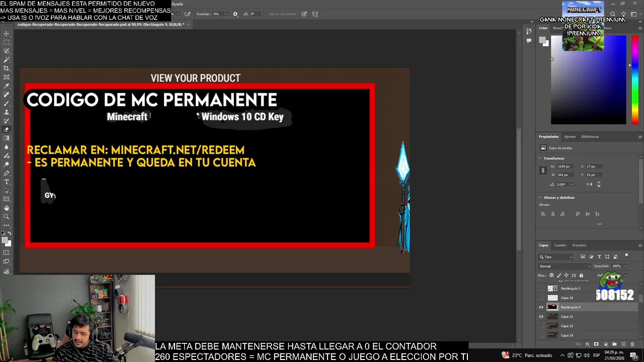Add a layer mask
The image size is (644, 362).
coord(596,344)
